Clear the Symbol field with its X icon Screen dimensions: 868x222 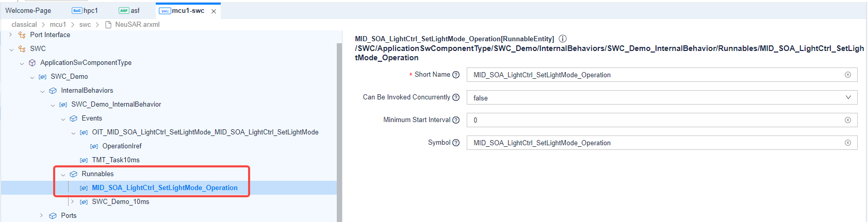(x=847, y=143)
